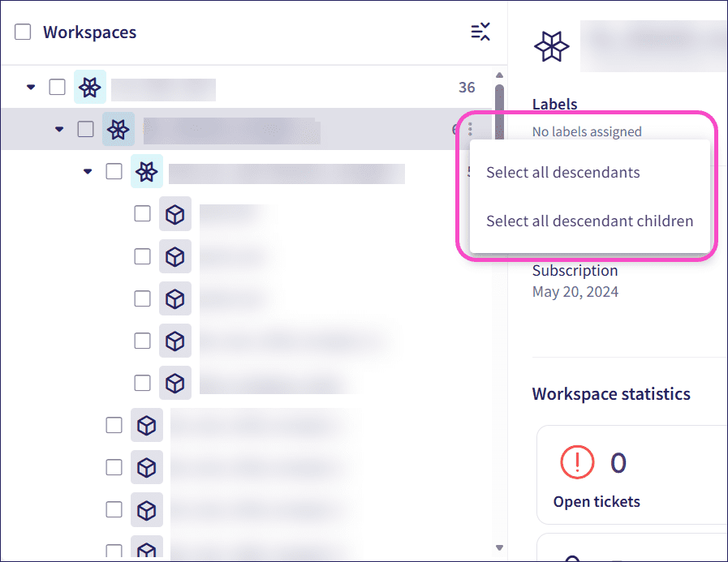
Task: Choose Select all descendants from the menu
Action: tap(562, 172)
